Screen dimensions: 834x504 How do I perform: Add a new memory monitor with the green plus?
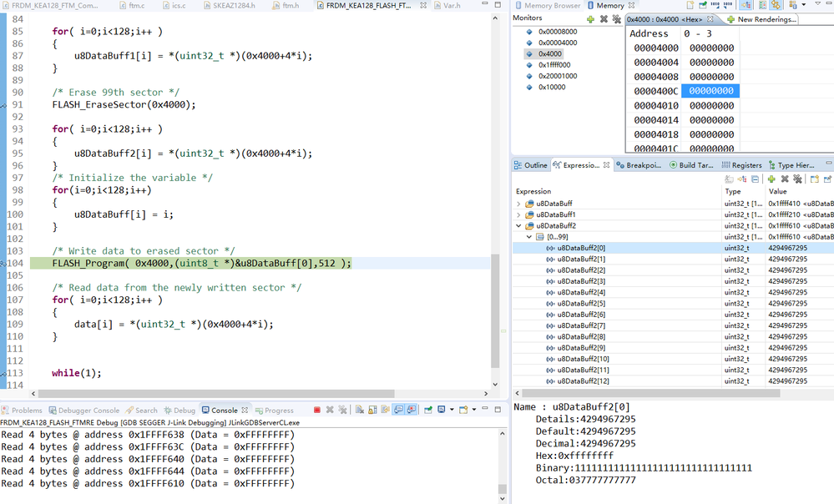pyautogui.click(x=590, y=19)
